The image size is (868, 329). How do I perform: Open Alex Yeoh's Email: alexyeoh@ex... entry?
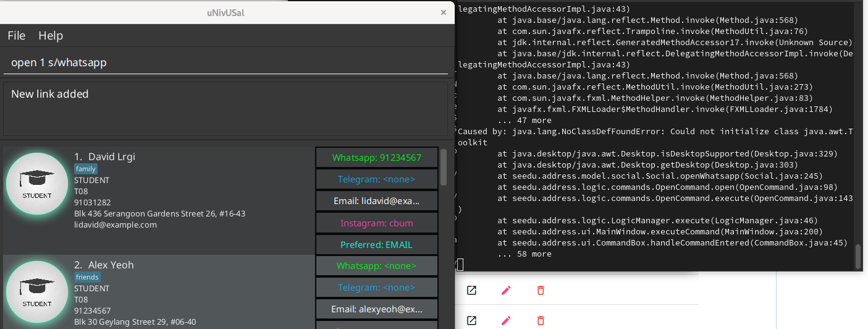(x=377, y=309)
